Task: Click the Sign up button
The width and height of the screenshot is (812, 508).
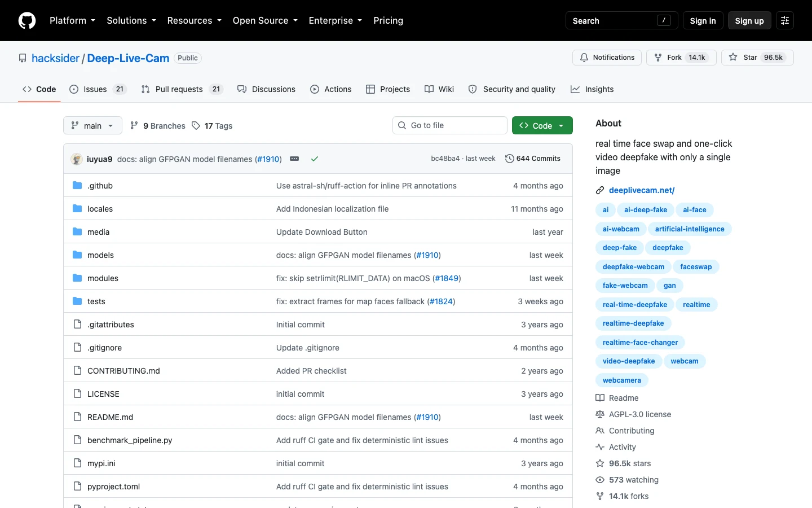Action: (x=749, y=21)
